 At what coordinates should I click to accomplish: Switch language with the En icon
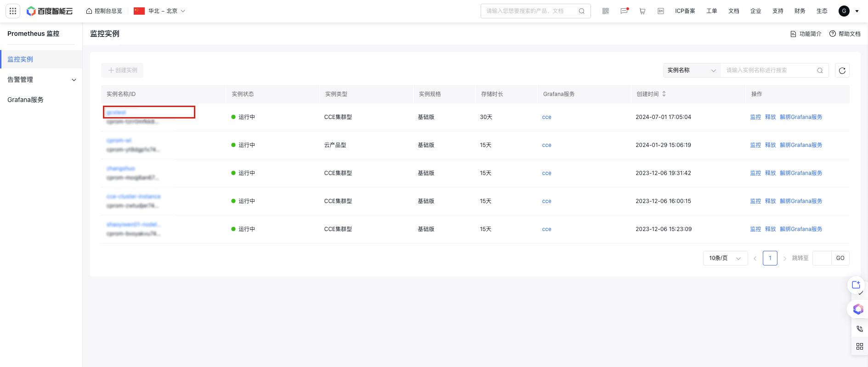point(661,11)
